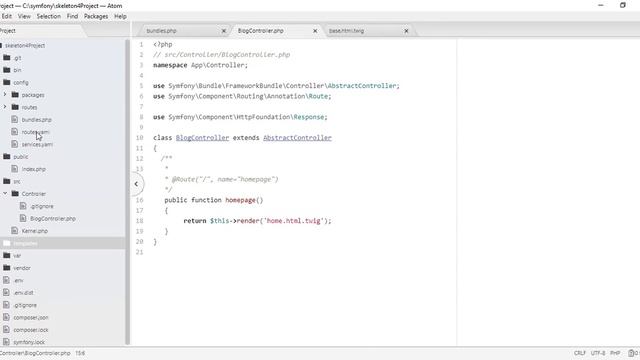
Task: Click the tree view vertical scrollbar
Action: (127, 192)
